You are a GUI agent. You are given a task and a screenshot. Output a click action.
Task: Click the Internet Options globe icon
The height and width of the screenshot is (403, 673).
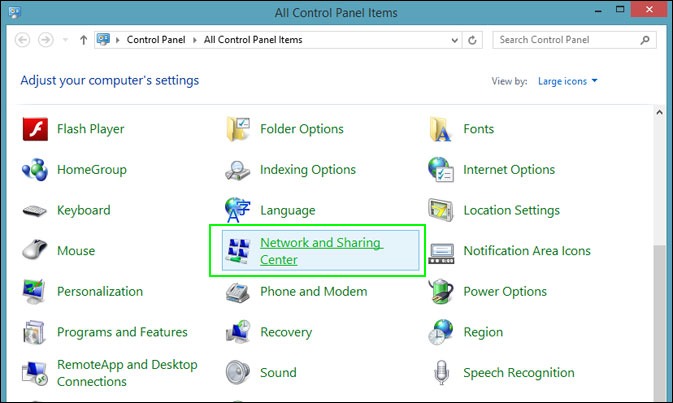coord(441,170)
